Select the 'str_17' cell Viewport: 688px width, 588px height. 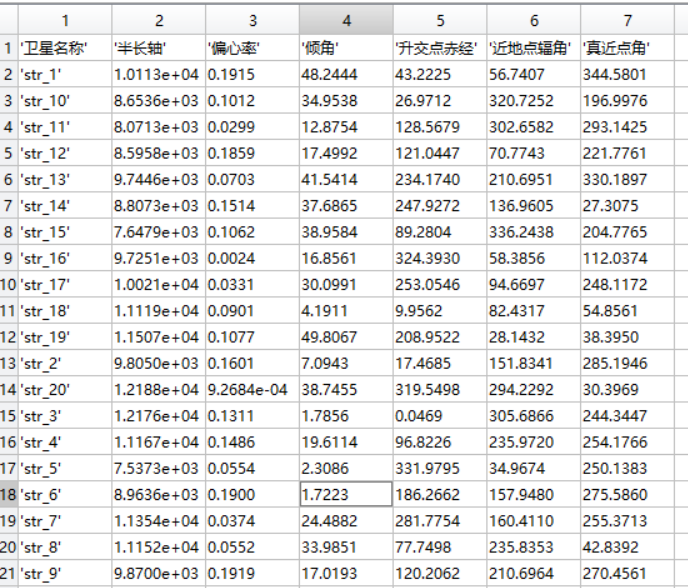[x=65, y=284]
